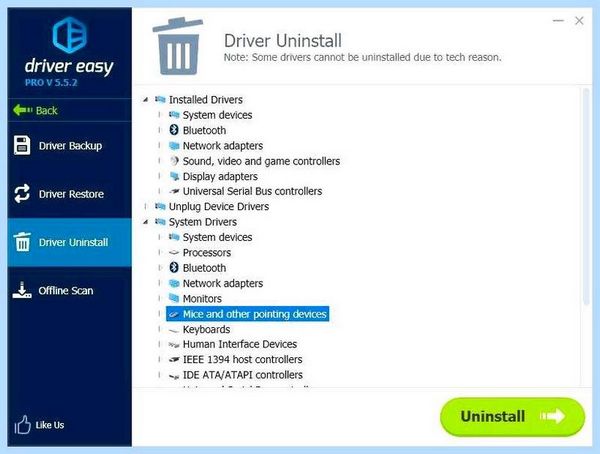The height and width of the screenshot is (454, 600).
Task: Expand Display adapters node
Action: pos(159,176)
